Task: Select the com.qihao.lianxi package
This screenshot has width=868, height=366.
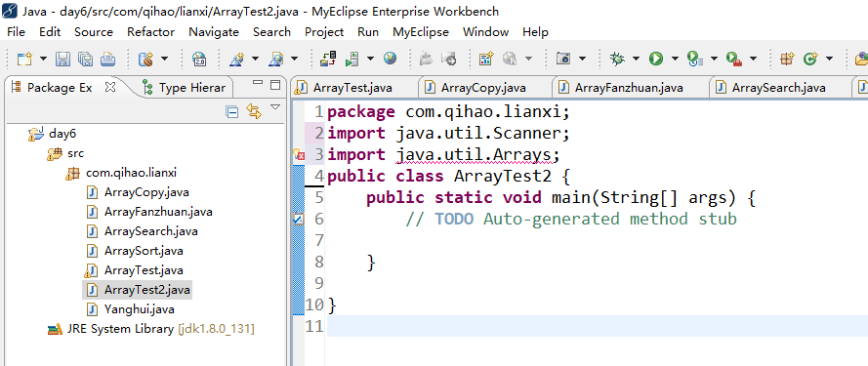Action: (131, 173)
